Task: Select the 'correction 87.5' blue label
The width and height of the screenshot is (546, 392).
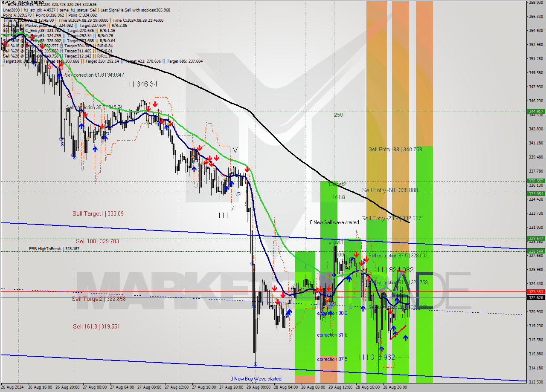Action: [332, 359]
